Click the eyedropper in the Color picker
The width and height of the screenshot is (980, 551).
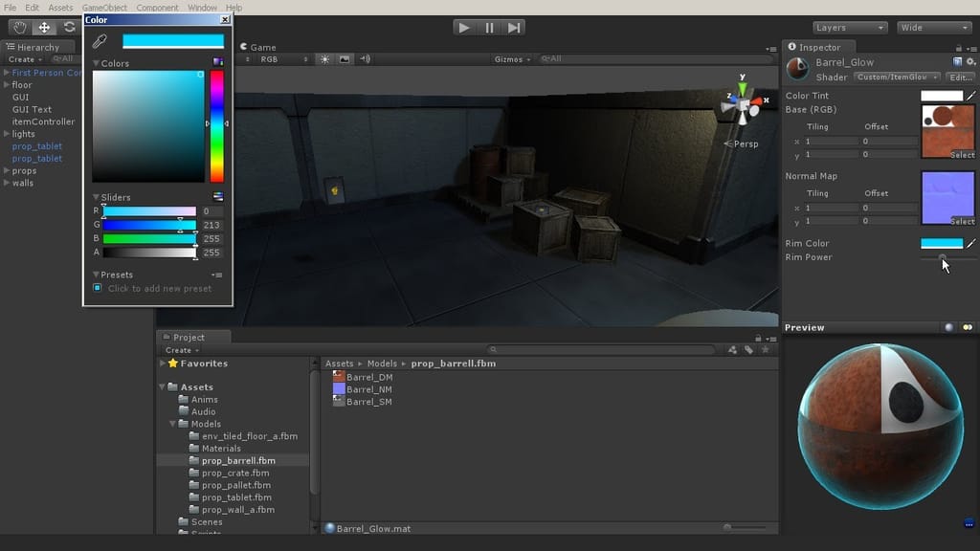point(100,41)
